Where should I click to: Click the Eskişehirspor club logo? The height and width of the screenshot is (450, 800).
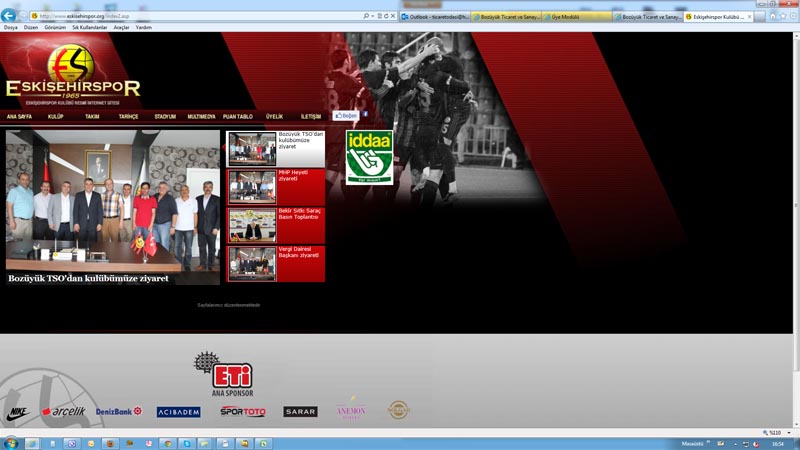coord(73,73)
